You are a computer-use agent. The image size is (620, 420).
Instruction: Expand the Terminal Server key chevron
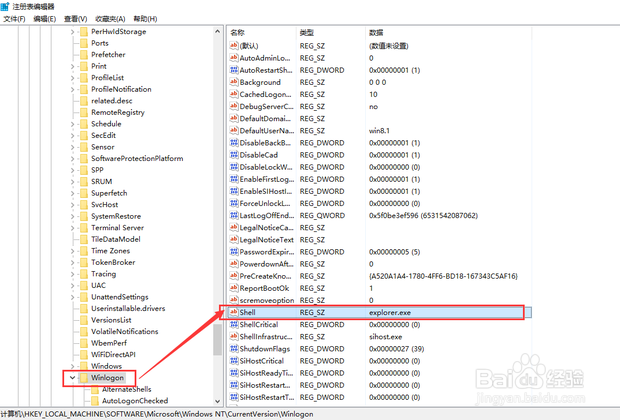(72, 228)
